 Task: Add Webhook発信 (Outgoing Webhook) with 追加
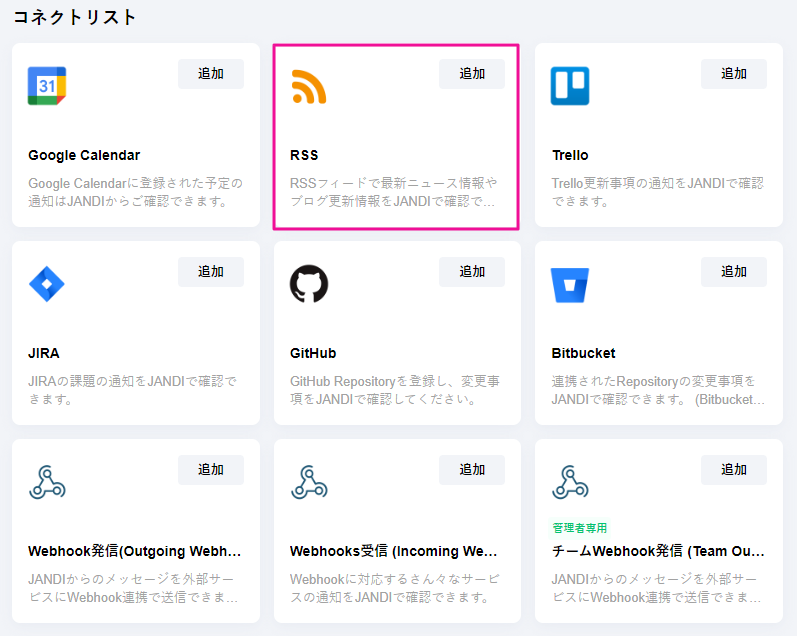[x=210, y=470]
